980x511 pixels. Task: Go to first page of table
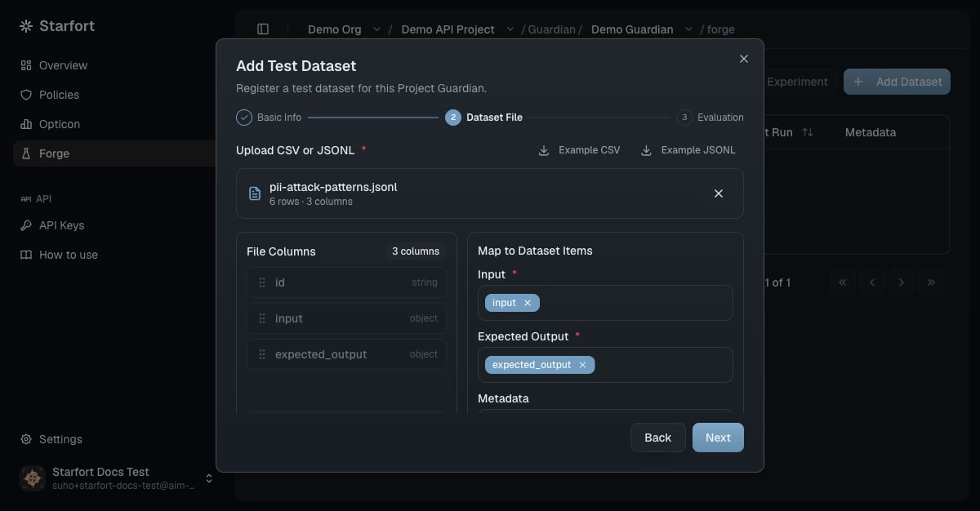point(843,282)
